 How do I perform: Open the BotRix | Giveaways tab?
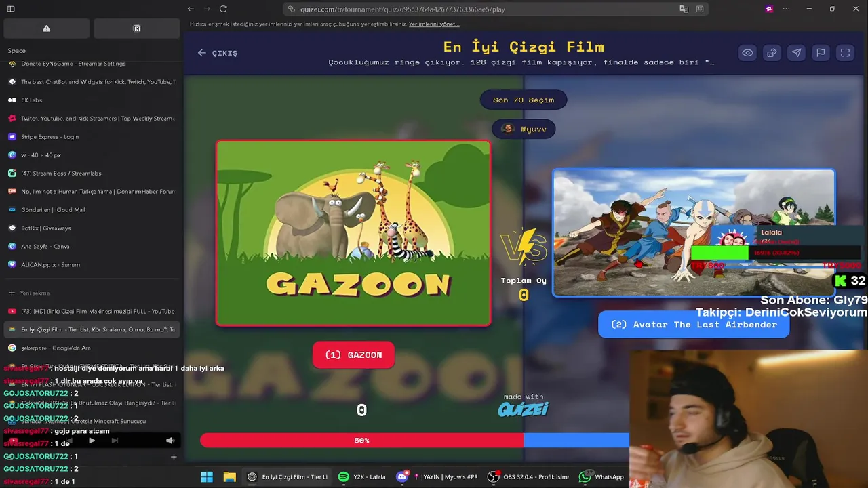pos(92,228)
